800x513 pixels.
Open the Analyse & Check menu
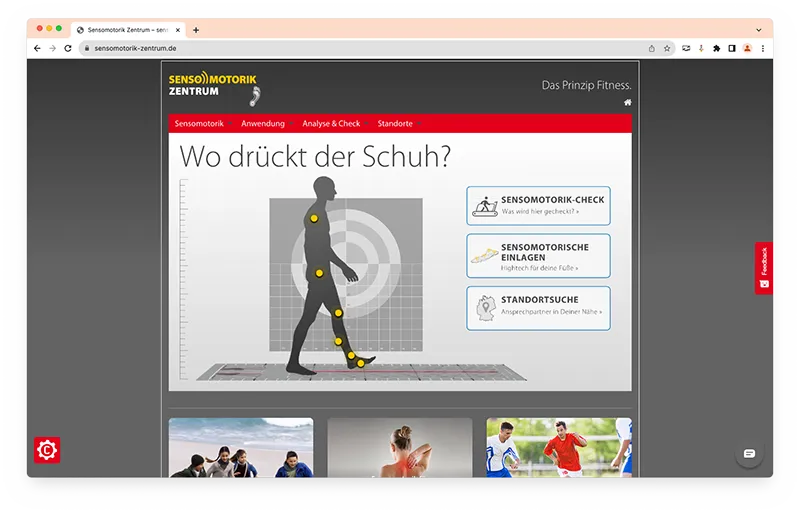coord(331,124)
